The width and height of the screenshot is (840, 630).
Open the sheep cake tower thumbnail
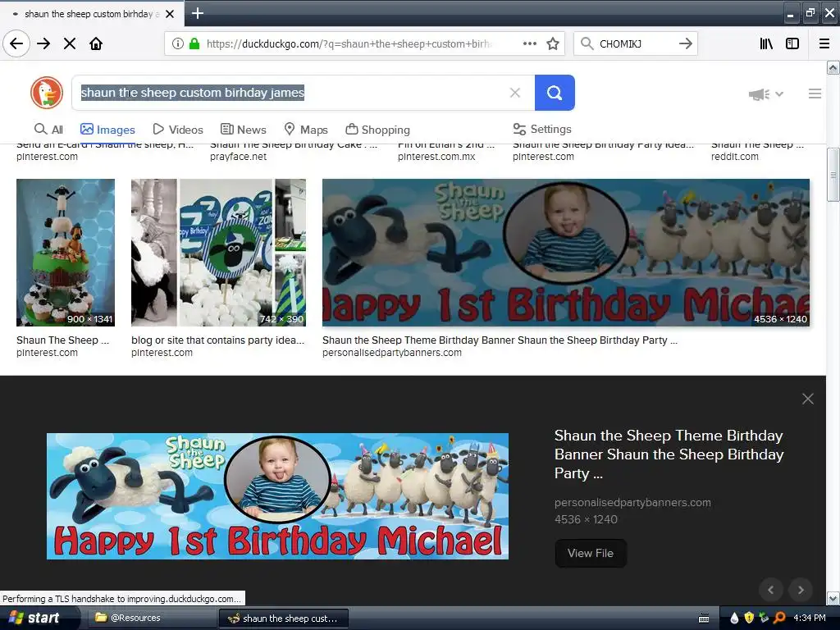click(x=66, y=253)
